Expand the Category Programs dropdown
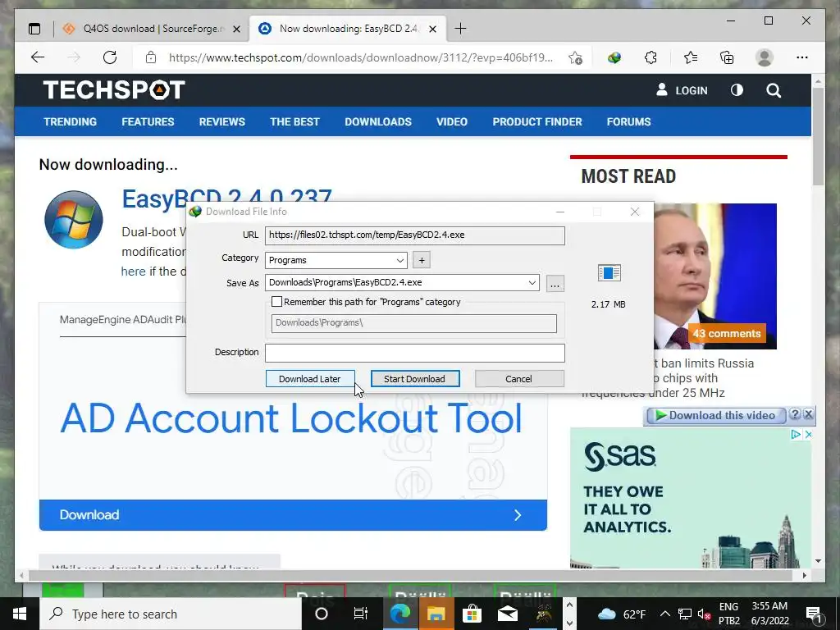The image size is (840, 630). [x=399, y=260]
